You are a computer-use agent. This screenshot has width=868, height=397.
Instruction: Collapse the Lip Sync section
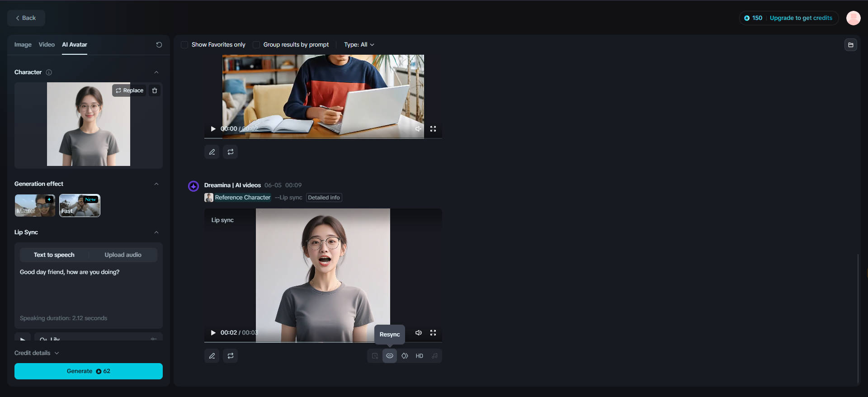156,232
